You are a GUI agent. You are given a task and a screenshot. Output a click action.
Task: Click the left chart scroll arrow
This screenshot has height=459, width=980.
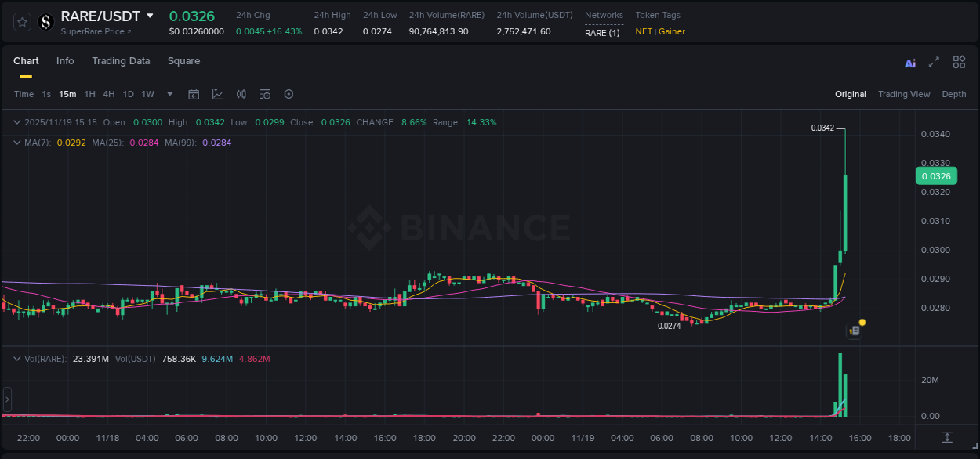(x=6, y=399)
